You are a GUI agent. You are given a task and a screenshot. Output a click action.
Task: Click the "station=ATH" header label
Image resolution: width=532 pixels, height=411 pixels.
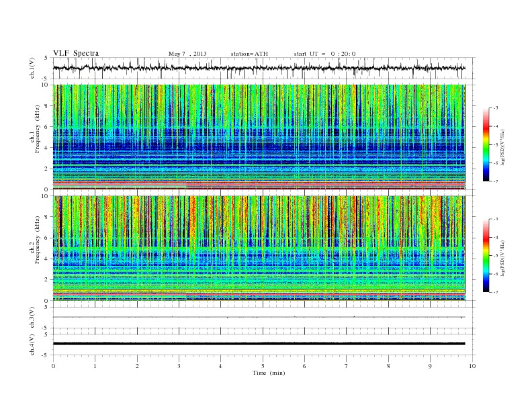click(x=249, y=54)
